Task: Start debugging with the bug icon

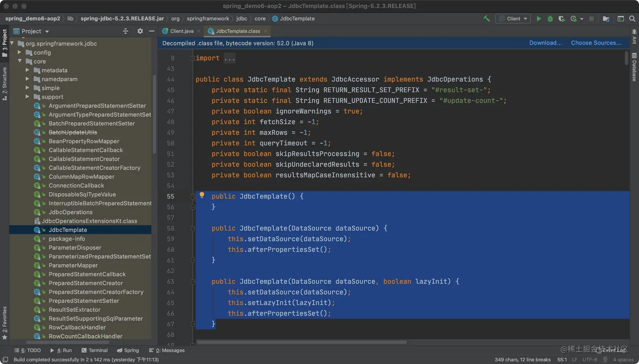Action: tap(550, 19)
